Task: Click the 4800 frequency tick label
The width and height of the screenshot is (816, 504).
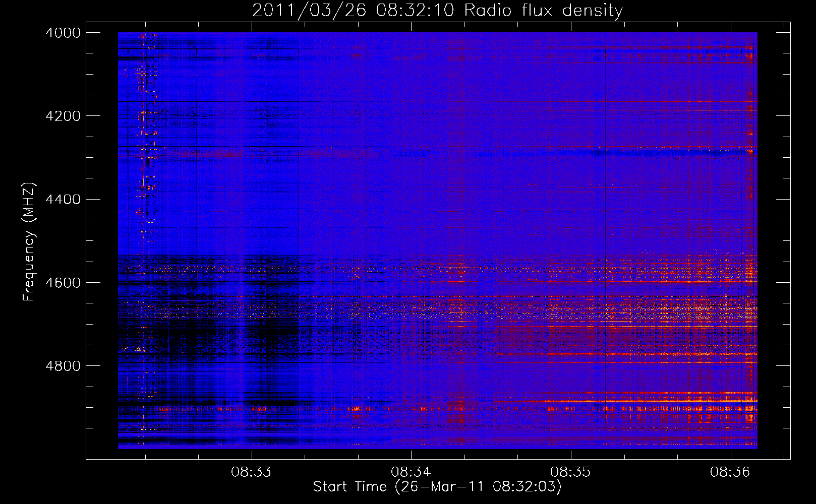Action: point(63,366)
